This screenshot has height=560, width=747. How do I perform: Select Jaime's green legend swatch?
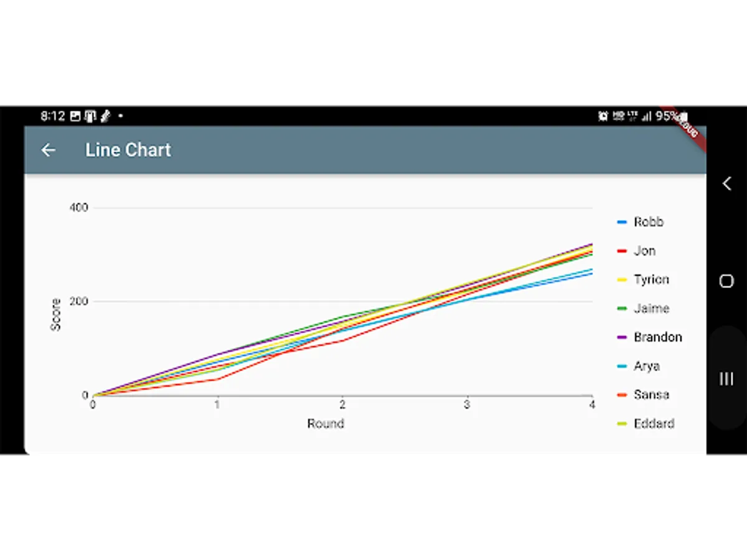click(621, 309)
